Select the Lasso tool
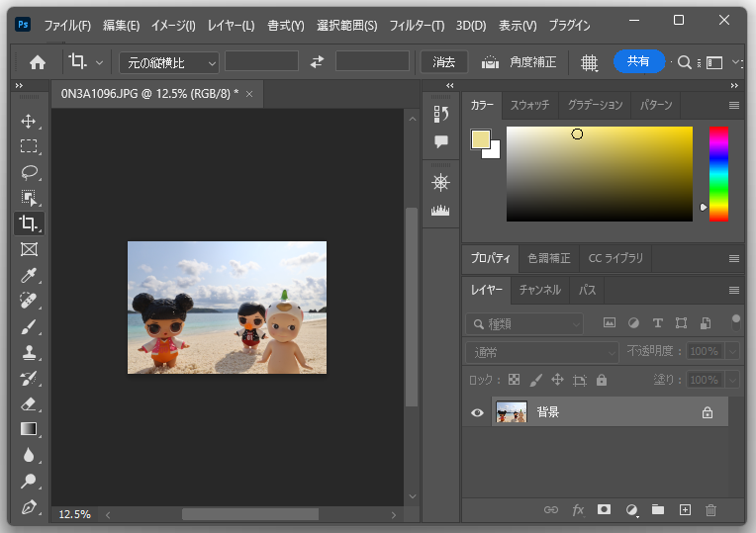Image resolution: width=756 pixels, height=533 pixels. pyautogui.click(x=29, y=172)
